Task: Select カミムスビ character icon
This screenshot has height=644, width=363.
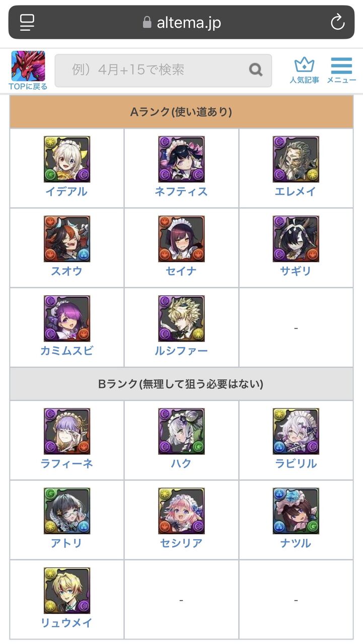Action: [x=66, y=318]
